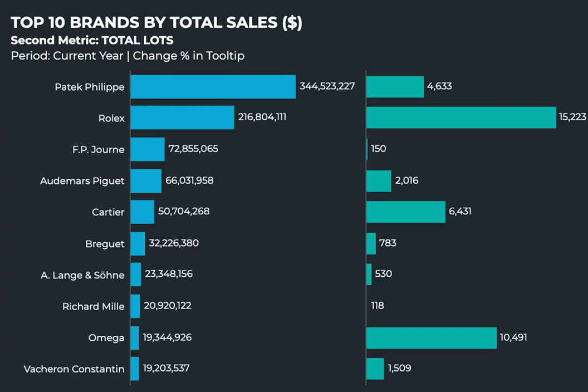The width and height of the screenshot is (588, 392).
Task: Select the A. Lange & Söhne label
Action: point(82,275)
